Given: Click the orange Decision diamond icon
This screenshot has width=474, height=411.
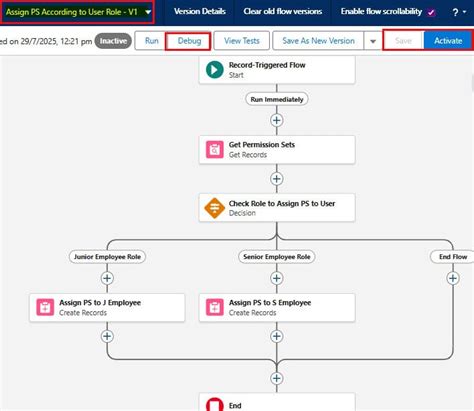Looking at the screenshot, I should 214,208.
